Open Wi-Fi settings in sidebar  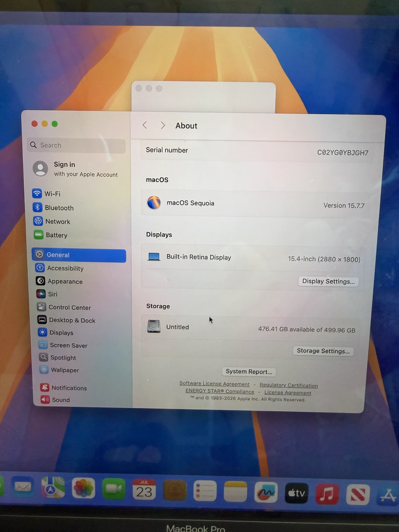pyautogui.click(x=47, y=194)
